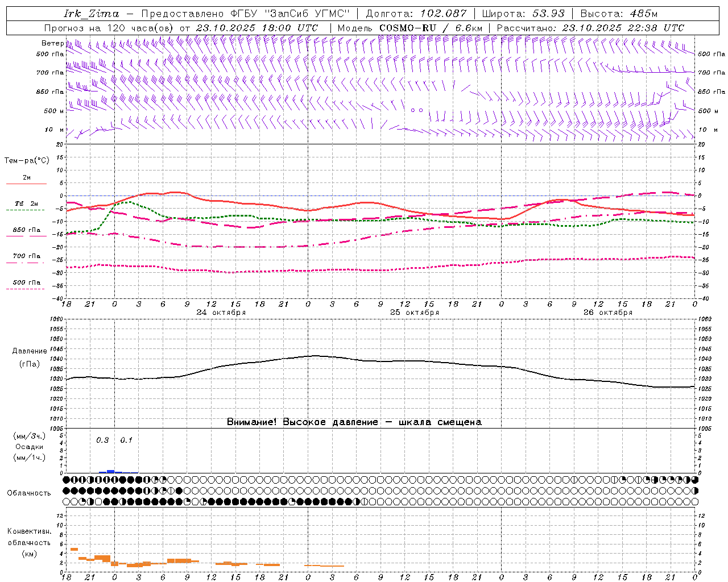
Task: Click the (мм/3ч.) unit label
Action: pyautogui.click(x=30, y=436)
